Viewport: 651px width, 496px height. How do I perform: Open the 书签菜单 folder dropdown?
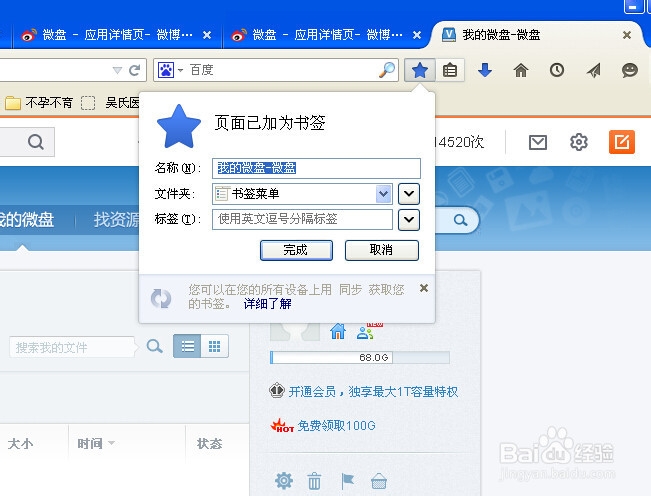(x=302, y=194)
